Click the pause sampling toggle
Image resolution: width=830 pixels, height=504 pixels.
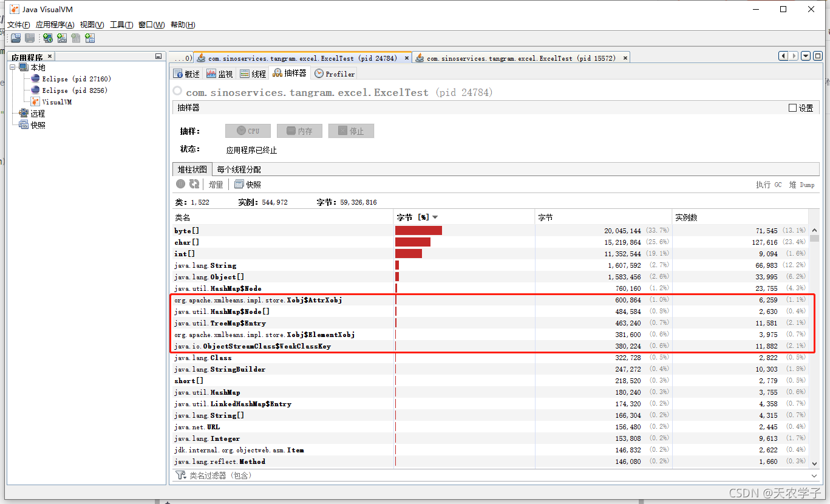(179, 184)
